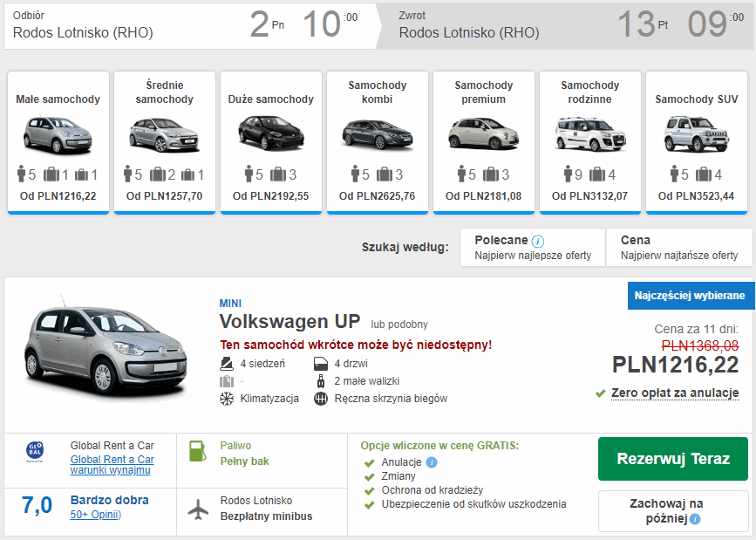Click the Samochody premium Fiat thumbnail
The image size is (756, 540).
pos(484,133)
